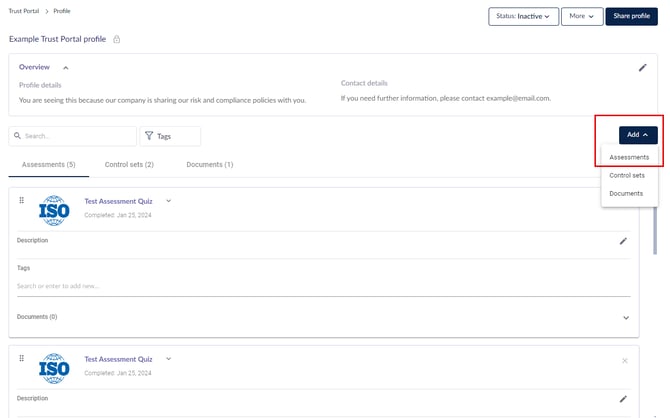Open the More dropdown menu
This screenshot has height=418, width=670.
point(581,16)
